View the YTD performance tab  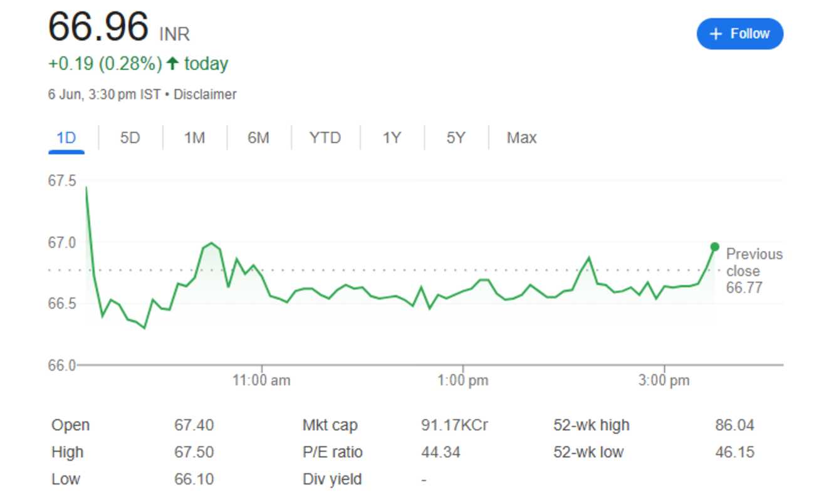point(325,137)
